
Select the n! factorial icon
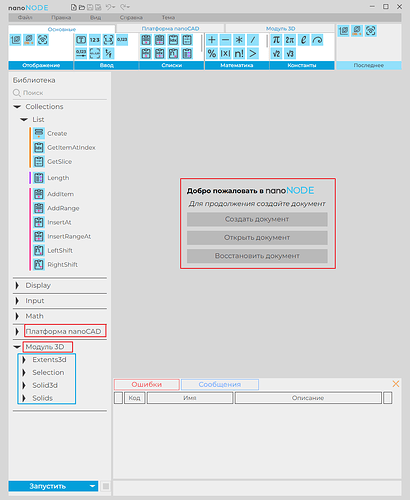click(239, 53)
